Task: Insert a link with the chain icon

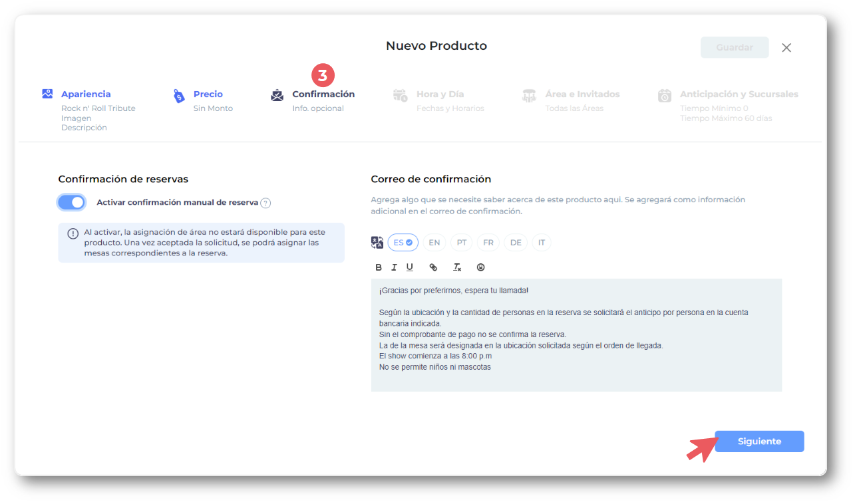Action: 433,267
